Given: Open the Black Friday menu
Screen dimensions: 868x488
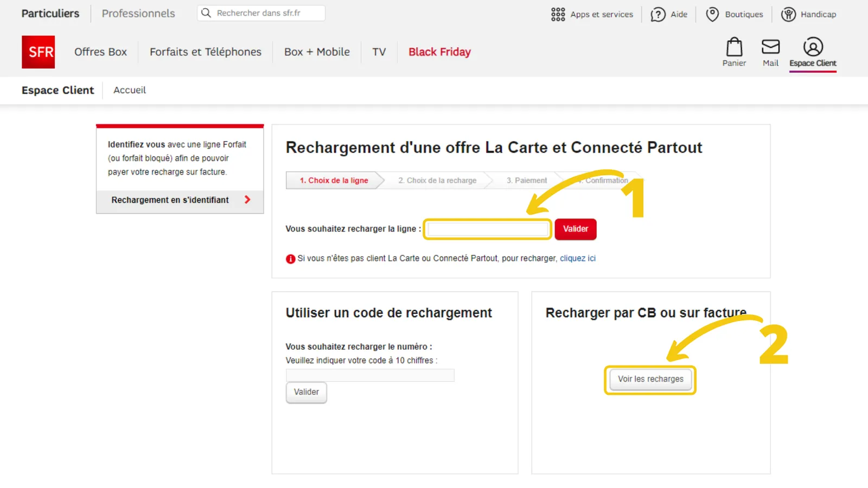Looking at the screenshot, I should tap(439, 52).
